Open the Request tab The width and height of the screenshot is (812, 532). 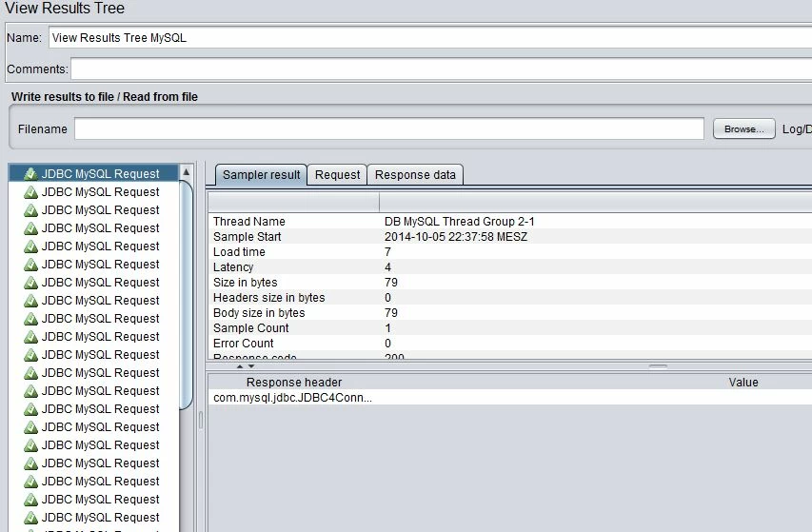(337, 175)
